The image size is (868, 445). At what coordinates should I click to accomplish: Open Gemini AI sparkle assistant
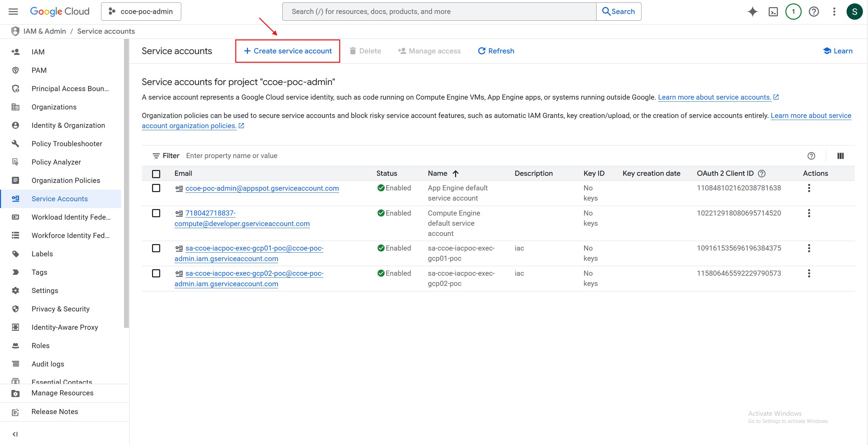tap(753, 12)
